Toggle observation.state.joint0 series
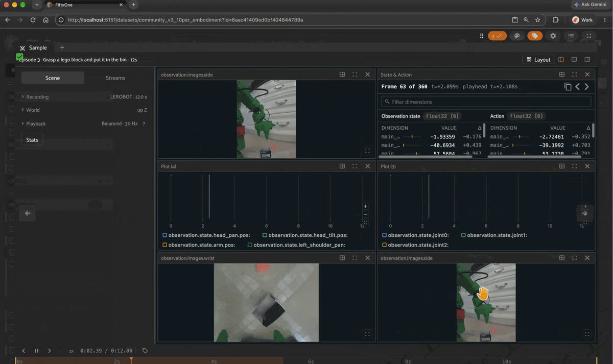 [x=384, y=235]
